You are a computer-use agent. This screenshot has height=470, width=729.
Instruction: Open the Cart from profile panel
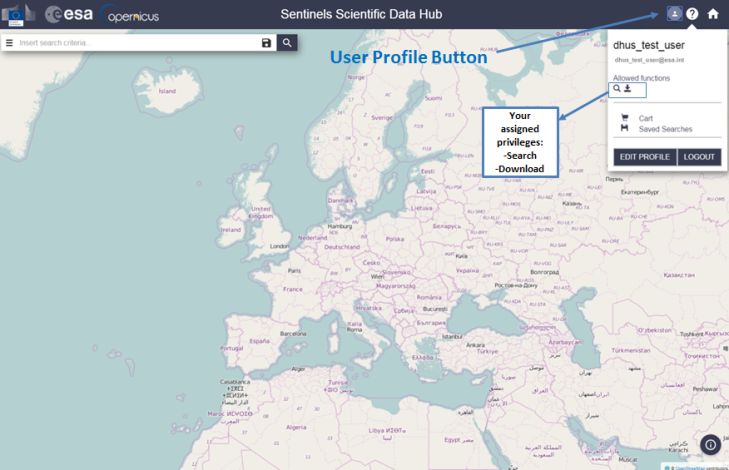click(x=646, y=119)
